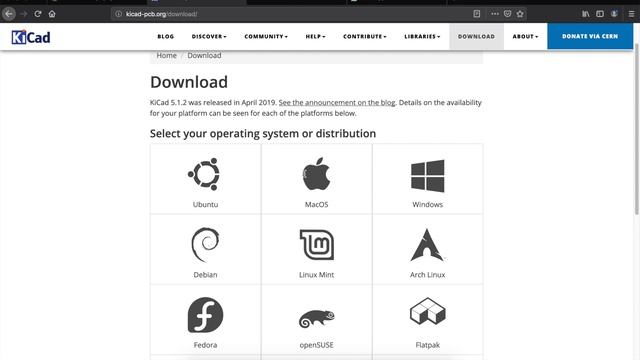640x360 pixels.
Task: Select the Flatpak cube icon
Action: tap(427, 311)
